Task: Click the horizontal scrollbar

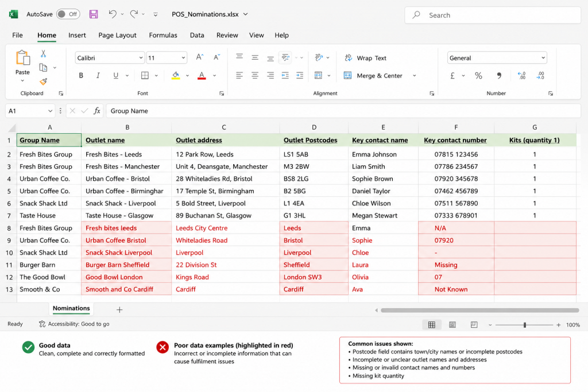Action: 479,310
